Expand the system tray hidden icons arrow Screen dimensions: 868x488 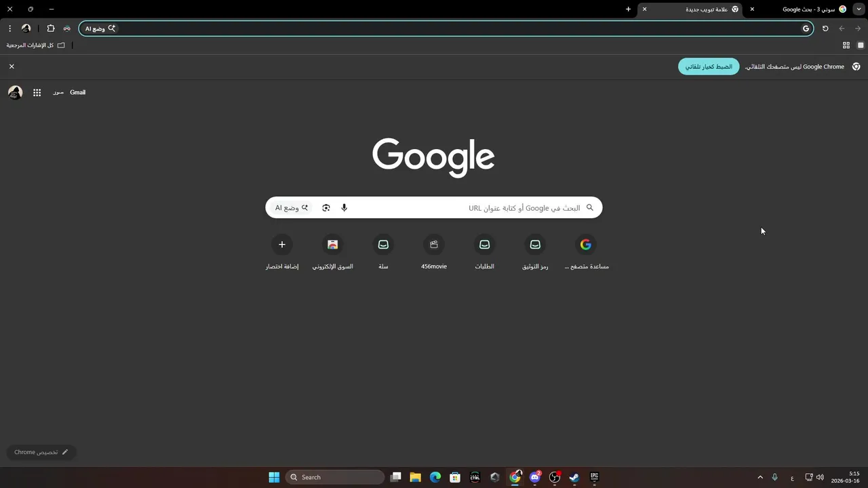click(x=760, y=477)
